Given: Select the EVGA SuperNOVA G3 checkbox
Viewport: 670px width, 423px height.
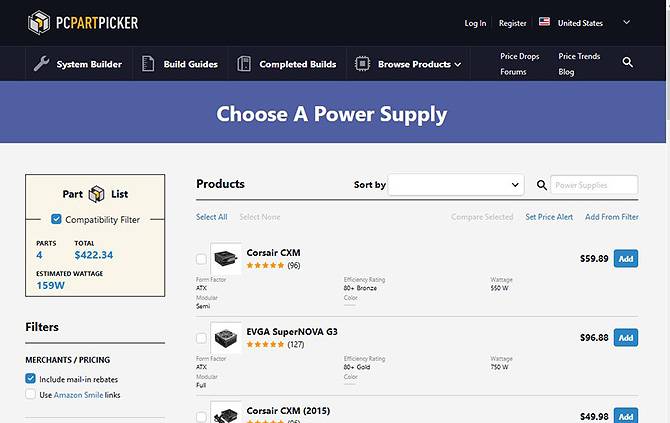Looking at the screenshot, I should (201, 338).
